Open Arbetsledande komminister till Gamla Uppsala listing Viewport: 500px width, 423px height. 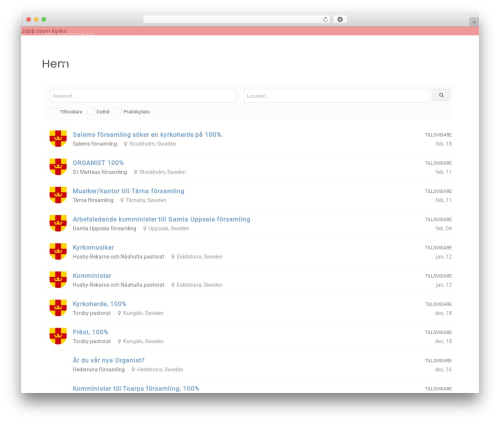click(x=161, y=219)
